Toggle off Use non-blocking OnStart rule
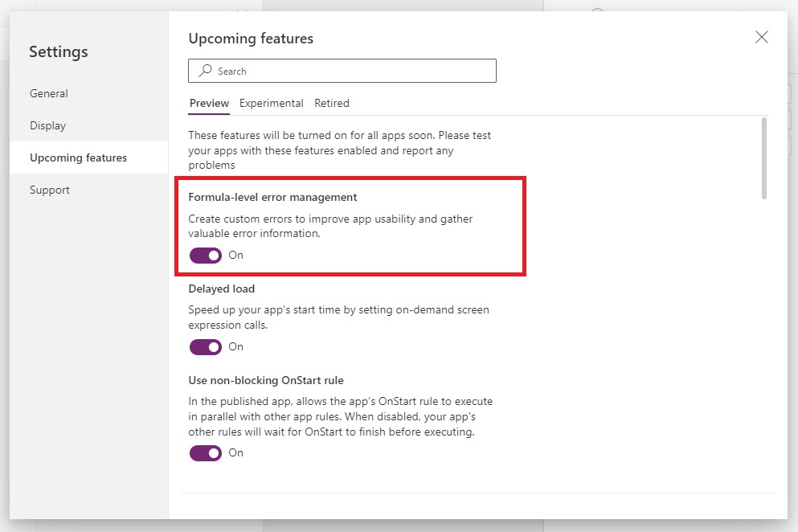Viewport: 798px width, 532px height. coord(205,452)
